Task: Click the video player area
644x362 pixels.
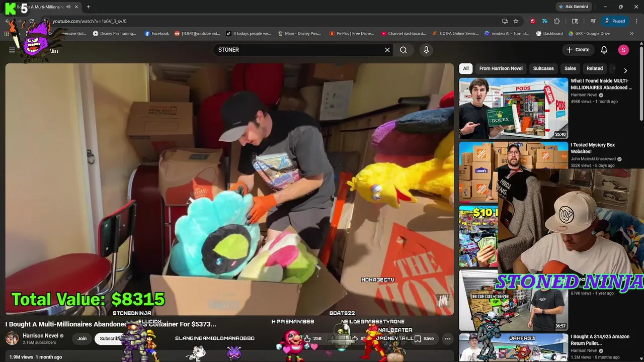Action: [x=229, y=190]
